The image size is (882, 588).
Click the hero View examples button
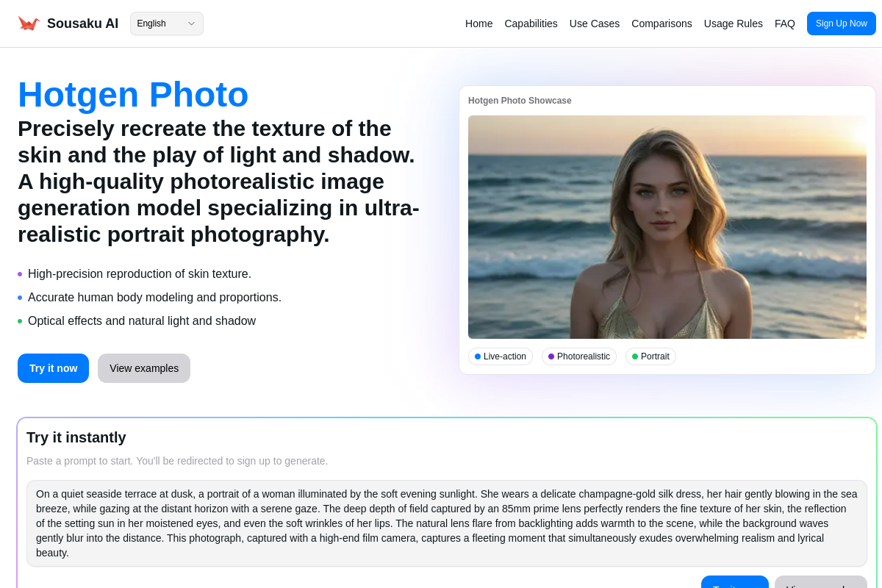(x=144, y=368)
